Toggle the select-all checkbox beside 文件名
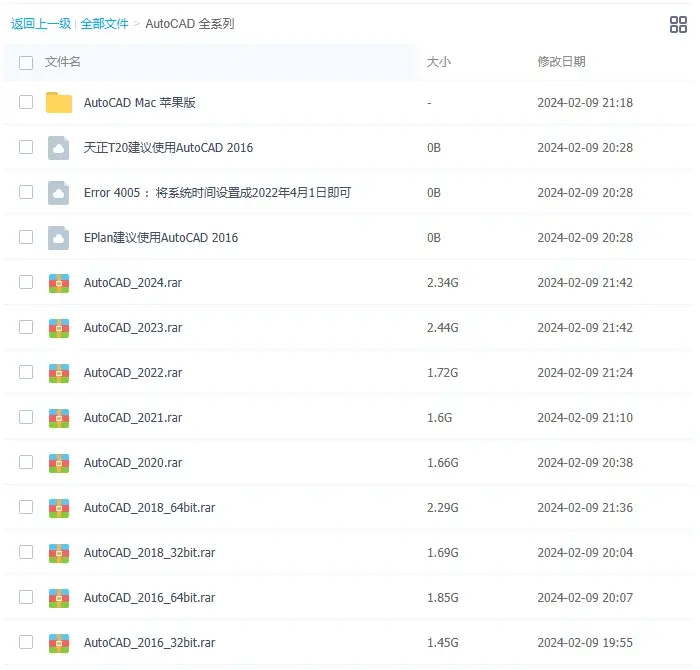The image size is (700, 670). [x=26, y=63]
